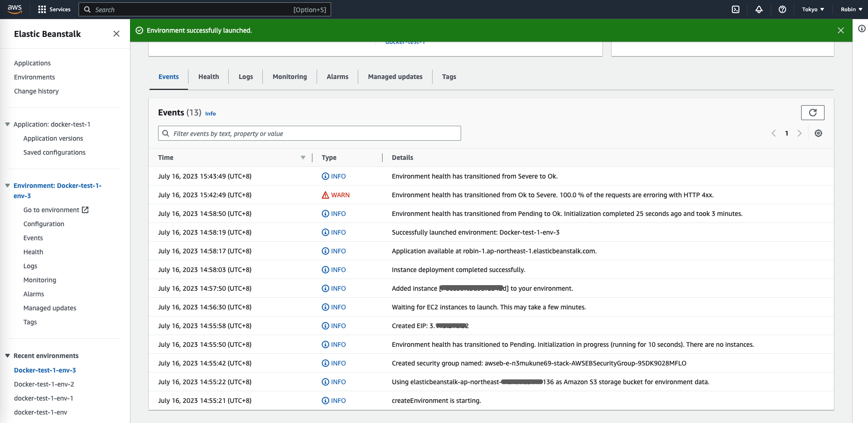The height and width of the screenshot is (423, 868).
Task: Switch to the Health tab
Action: (209, 77)
